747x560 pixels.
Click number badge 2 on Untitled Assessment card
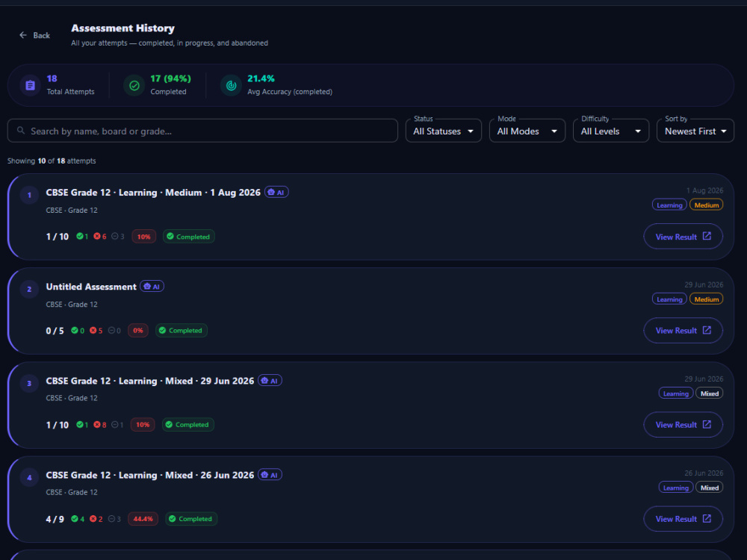click(29, 289)
